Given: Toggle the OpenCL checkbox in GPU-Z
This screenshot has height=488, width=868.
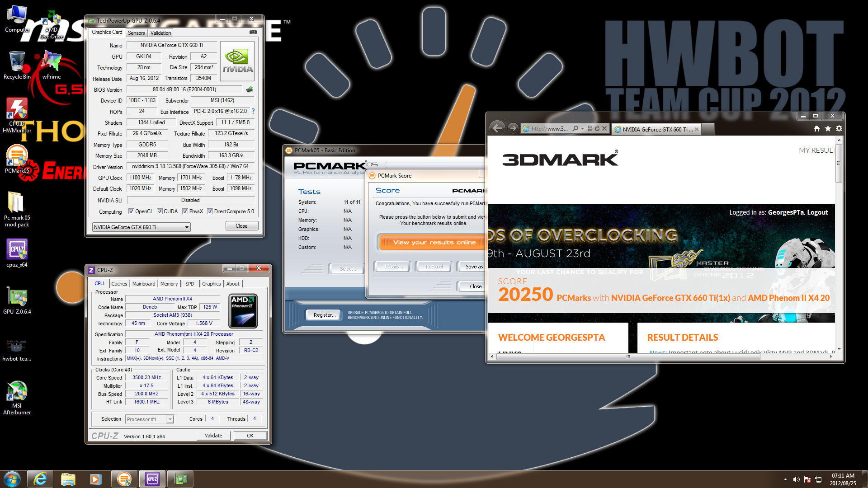Looking at the screenshot, I should (x=131, y=211).
